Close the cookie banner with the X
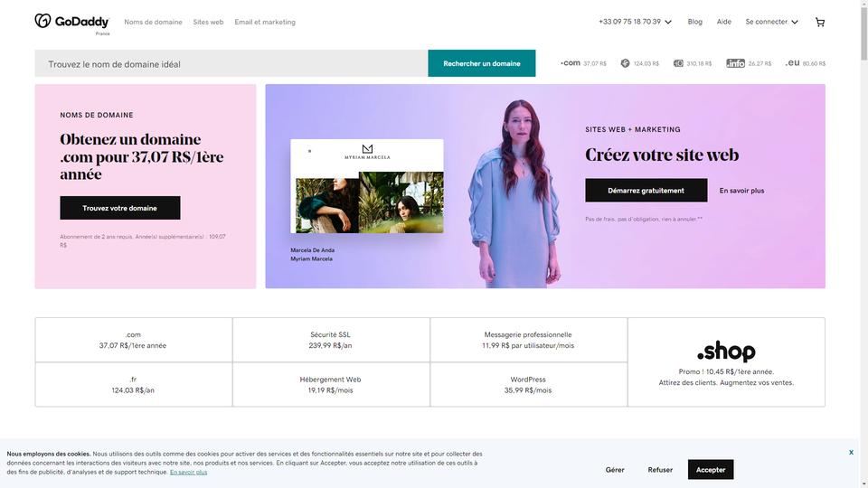868x488 pixels. click(x=851, y=452)
